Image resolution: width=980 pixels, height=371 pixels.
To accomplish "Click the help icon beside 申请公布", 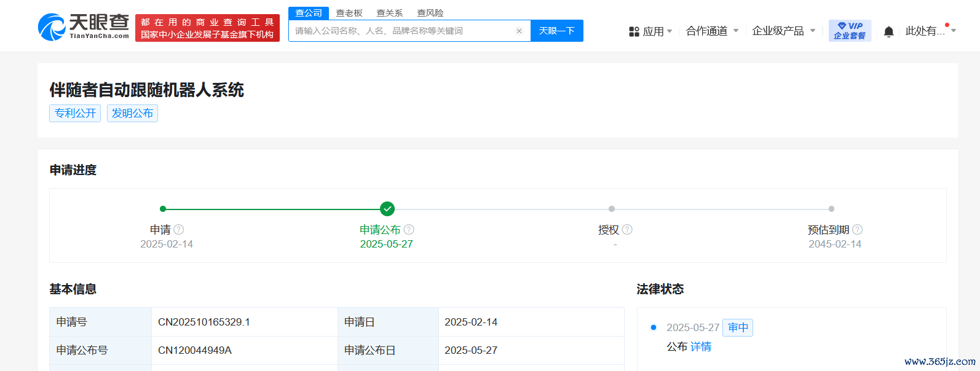I will click(409, 230).
